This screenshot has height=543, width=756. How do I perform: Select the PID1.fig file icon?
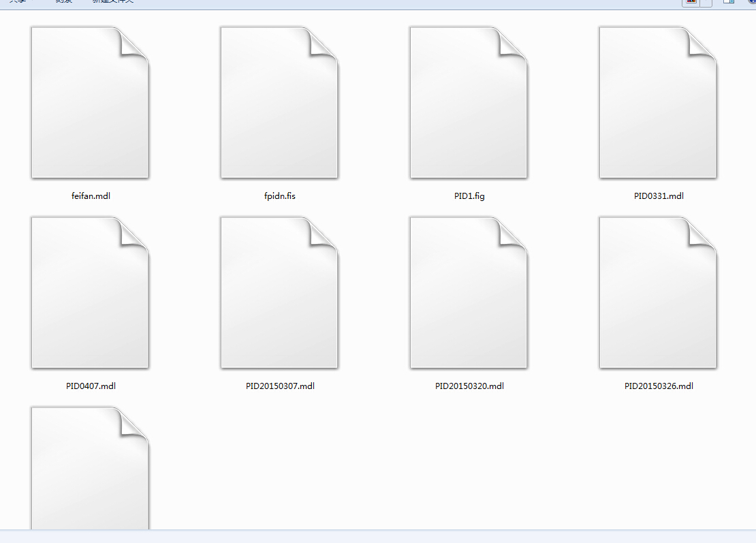click(469, 103)
